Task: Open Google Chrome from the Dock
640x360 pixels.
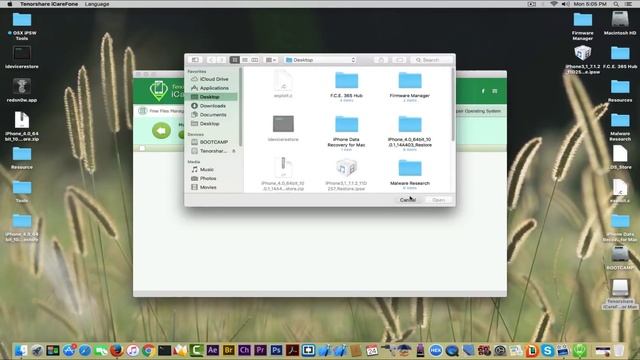Action: pos(149,350)
